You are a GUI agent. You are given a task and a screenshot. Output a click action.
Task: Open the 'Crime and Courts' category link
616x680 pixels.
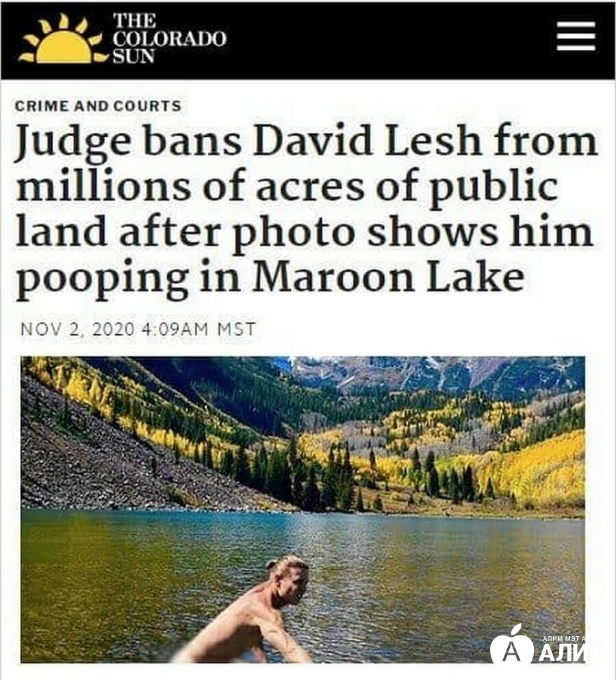pyautogui.click(x=98, y=106)
